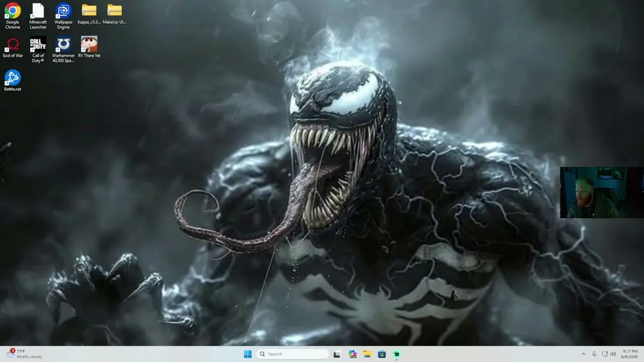Open network settings from the tray icon
644x362 pixels.
coord(605,354)
